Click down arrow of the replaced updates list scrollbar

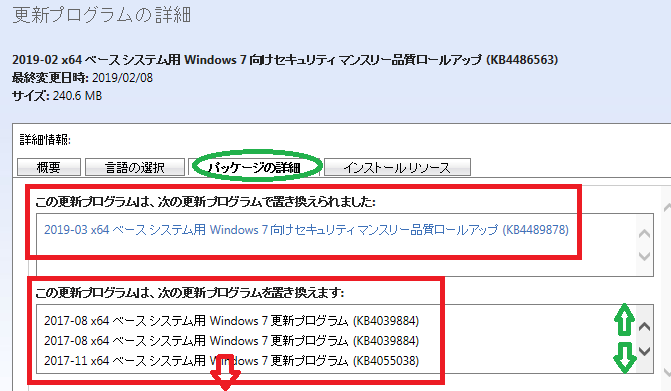(644, 351)
